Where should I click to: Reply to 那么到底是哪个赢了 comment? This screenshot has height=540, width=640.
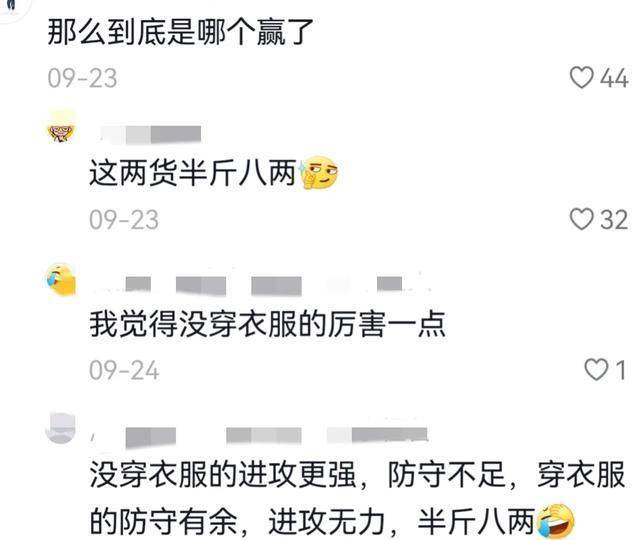tap(180, 33)
